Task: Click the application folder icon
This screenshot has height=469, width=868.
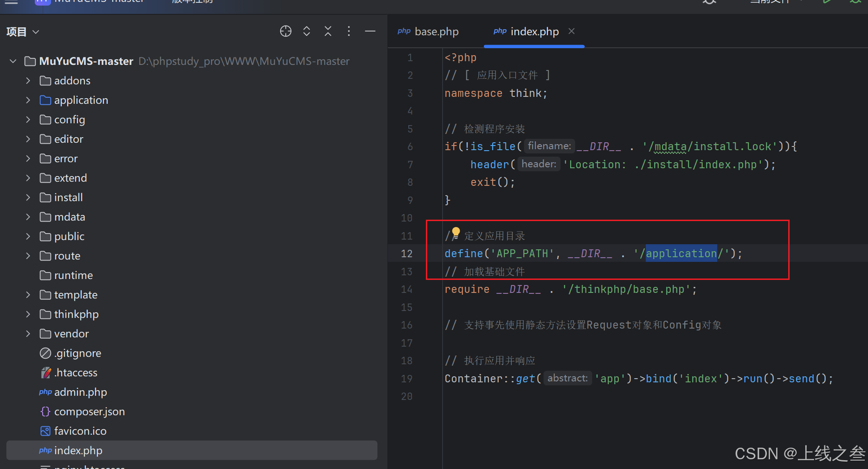Action: click(45, 100)
